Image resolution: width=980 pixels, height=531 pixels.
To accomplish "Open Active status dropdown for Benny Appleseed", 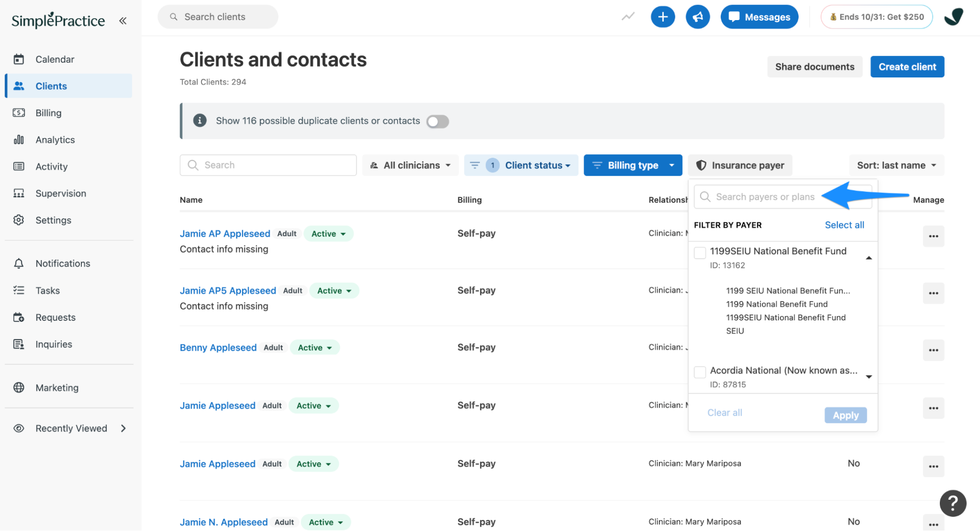I will [315, 348].
